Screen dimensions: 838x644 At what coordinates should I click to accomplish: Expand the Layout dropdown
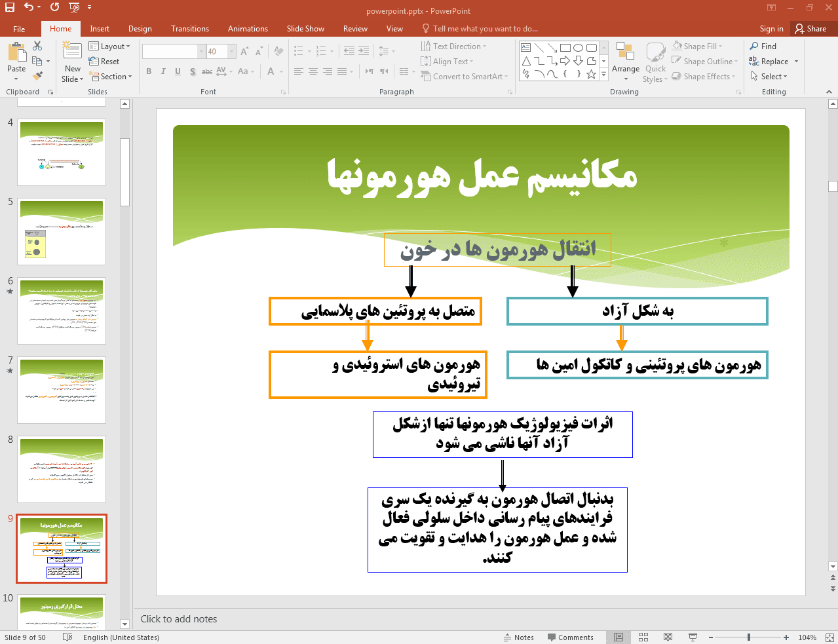click(109, 47)
